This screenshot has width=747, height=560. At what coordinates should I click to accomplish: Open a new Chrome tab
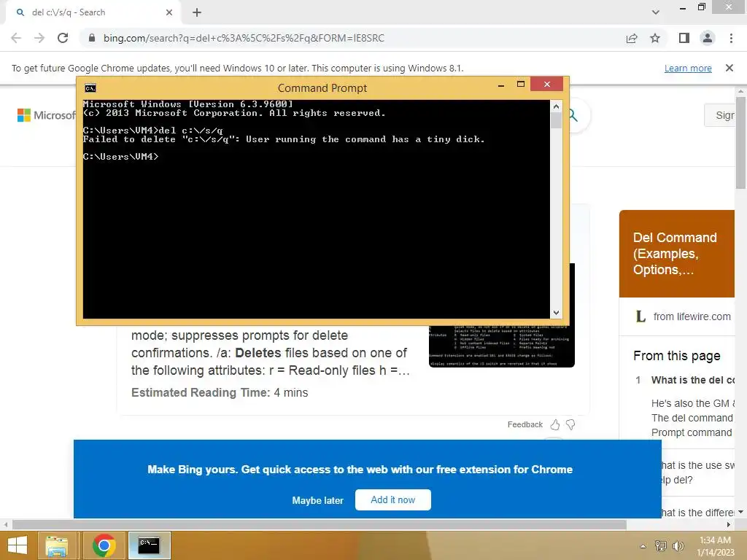(197, 12)
